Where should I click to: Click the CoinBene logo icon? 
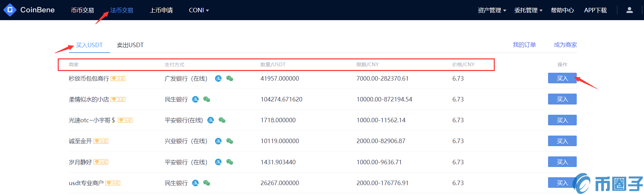tap(10, 10)
